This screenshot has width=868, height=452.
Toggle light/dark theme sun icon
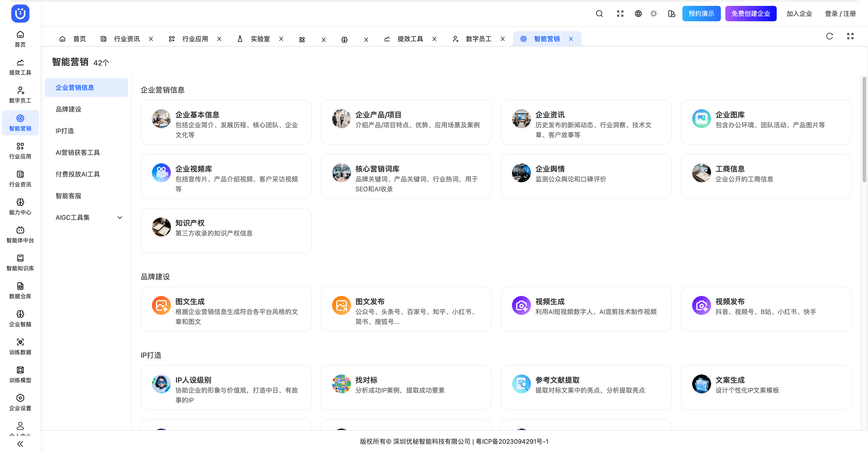[x=654, y=14]
